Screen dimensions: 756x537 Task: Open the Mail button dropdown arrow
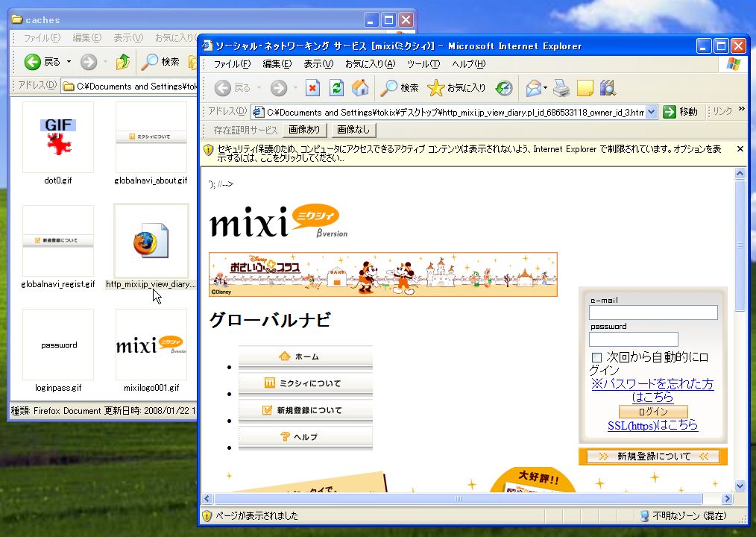(545, 88)
